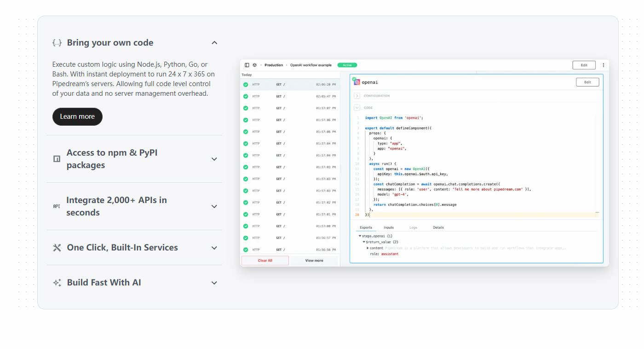
Task: Expand the Build Fast With AI section
Action: pyautogui.click(x=214, y=283)
